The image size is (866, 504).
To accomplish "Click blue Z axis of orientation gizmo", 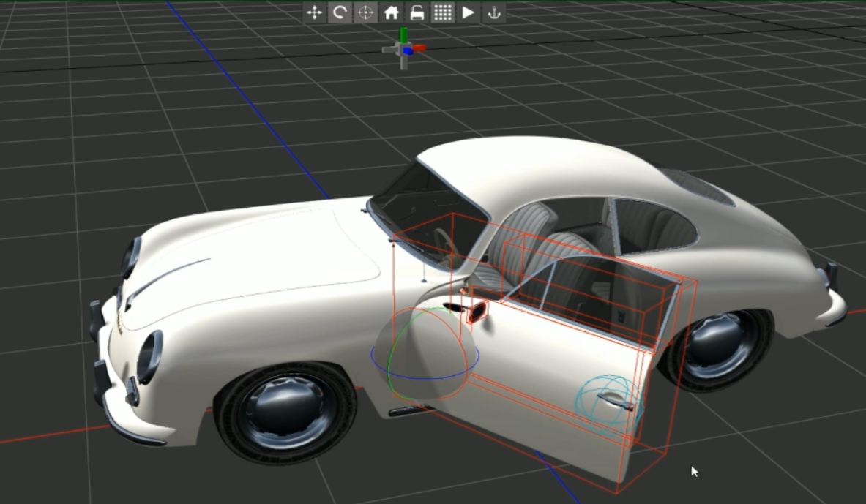I will coord(408,51).
